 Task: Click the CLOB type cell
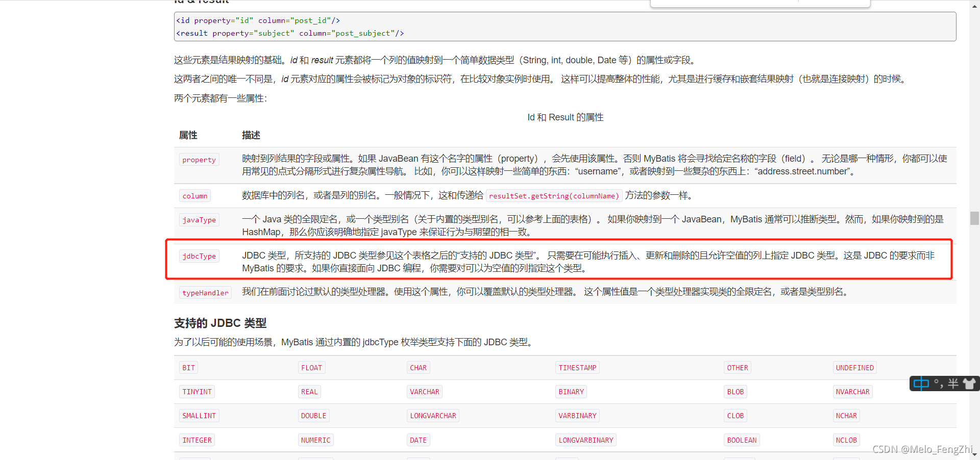click(x=736, y=416)
